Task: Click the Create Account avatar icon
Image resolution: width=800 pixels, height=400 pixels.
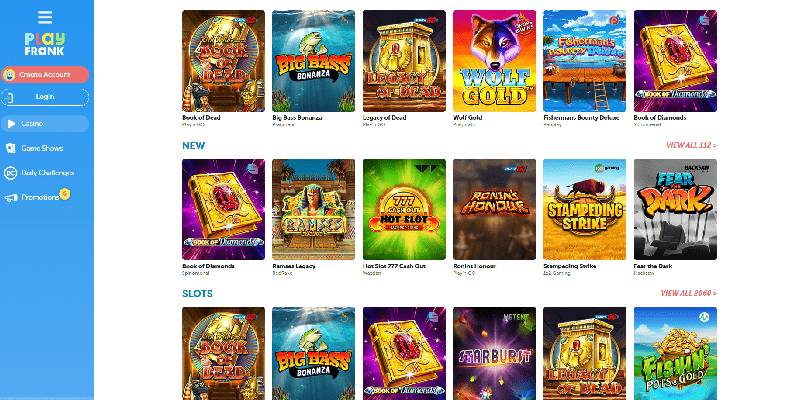Action: 9,74
